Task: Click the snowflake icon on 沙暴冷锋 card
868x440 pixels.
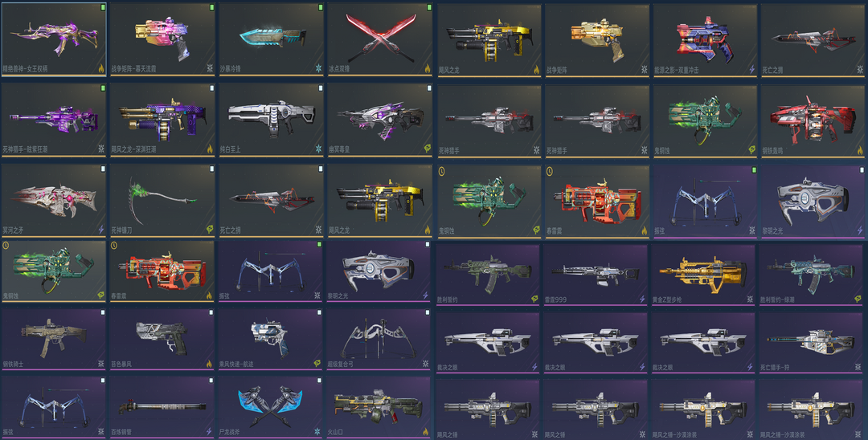Action: [318, 68]
